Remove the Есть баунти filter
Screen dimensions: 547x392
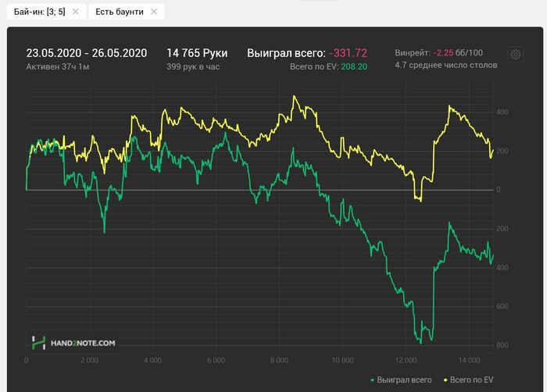point(154,12)
